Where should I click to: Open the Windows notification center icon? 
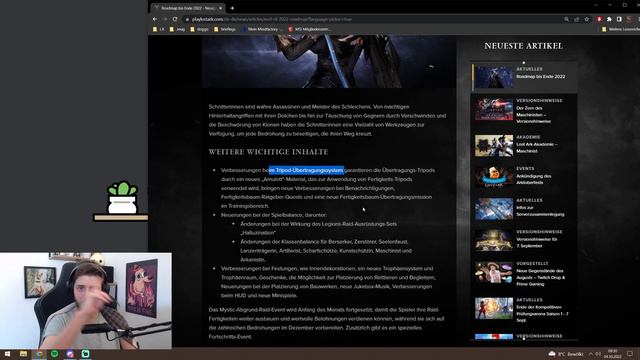tap(630, 354)
